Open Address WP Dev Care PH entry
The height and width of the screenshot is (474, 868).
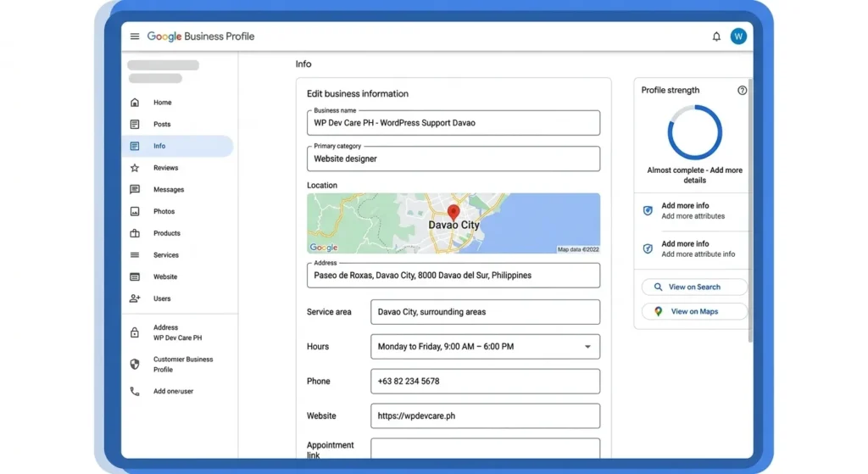click(x=178, y=332)
